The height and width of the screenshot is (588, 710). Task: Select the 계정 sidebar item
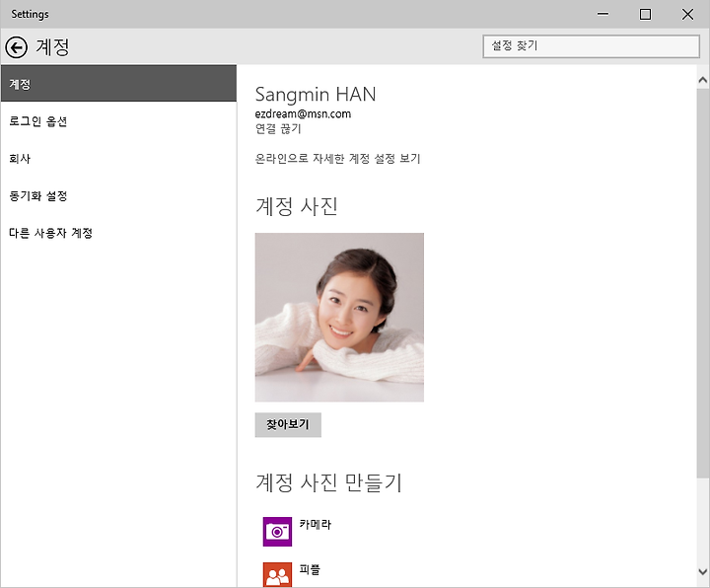[118, 83]
